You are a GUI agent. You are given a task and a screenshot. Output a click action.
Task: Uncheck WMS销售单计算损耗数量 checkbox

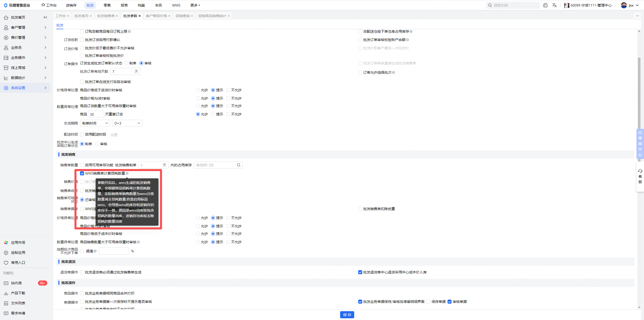82,173
